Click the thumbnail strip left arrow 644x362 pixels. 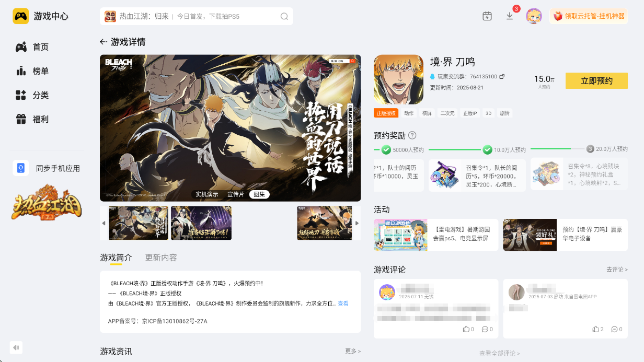(x=103, y=223)
